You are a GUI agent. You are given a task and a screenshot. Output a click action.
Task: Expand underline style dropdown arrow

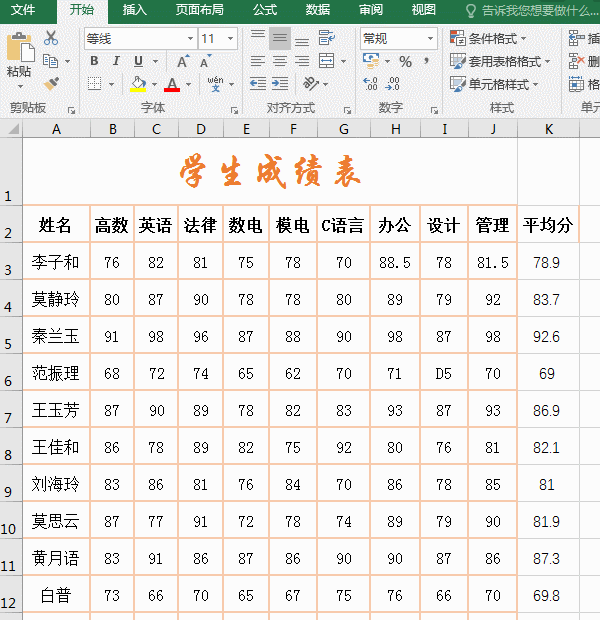pyautogui.click(x=155, y=61)
